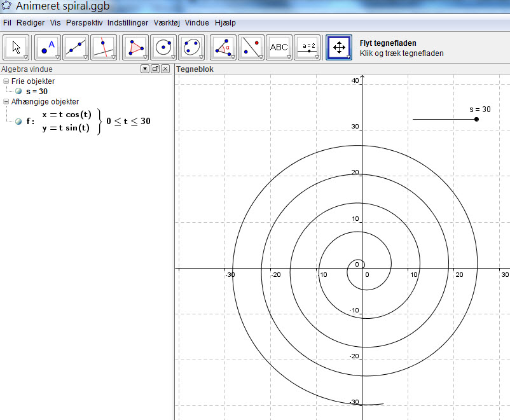Image resolution: width=510 pixels, height=420 pixels.
Task: Select the Perpendicular line tool
Action: [103, 47]
